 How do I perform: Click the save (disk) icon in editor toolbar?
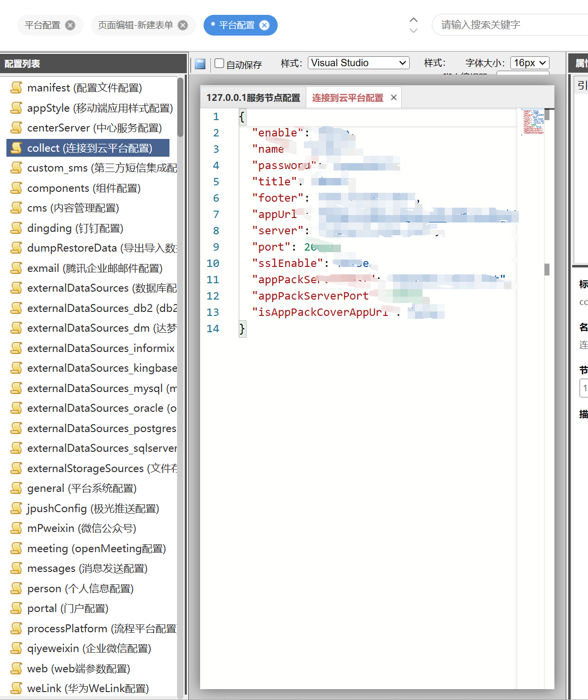point(199,63)
